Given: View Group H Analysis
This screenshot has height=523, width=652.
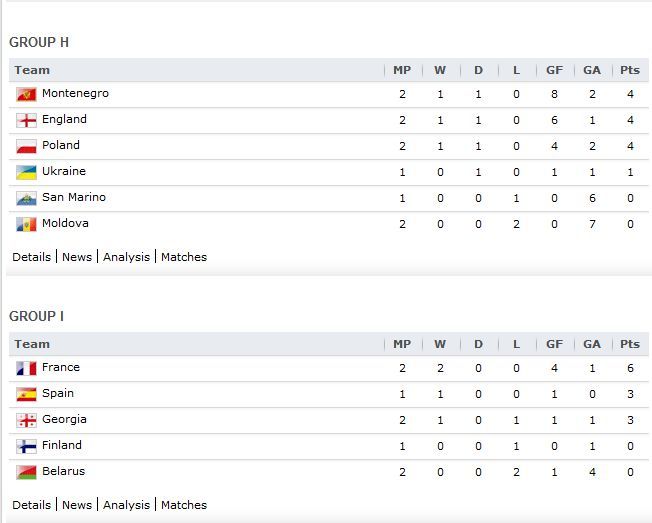Looking at the screenshot, I should pyautogui.click(x=126, y=257).
